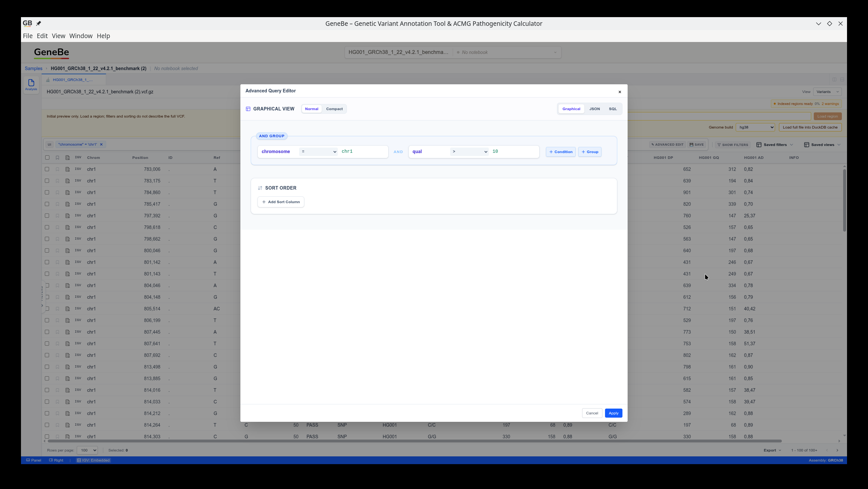This screenshot has height=489, width=868.
Task: Open the Genome build hg38 dropdown
Action: click(755, 127)
